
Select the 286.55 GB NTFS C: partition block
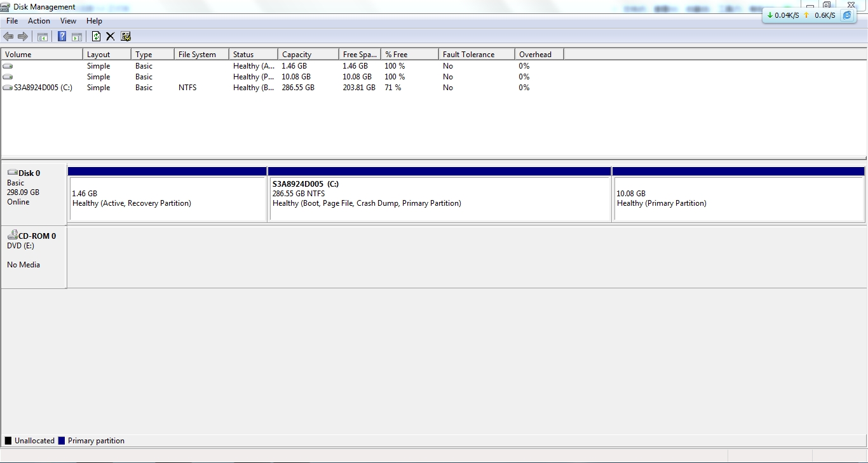(x=439, y=198)
